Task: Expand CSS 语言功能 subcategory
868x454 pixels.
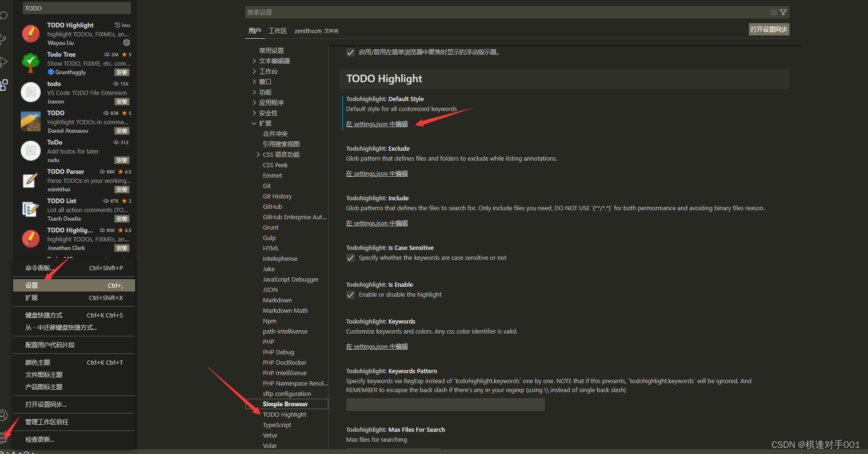Action: 258,154
